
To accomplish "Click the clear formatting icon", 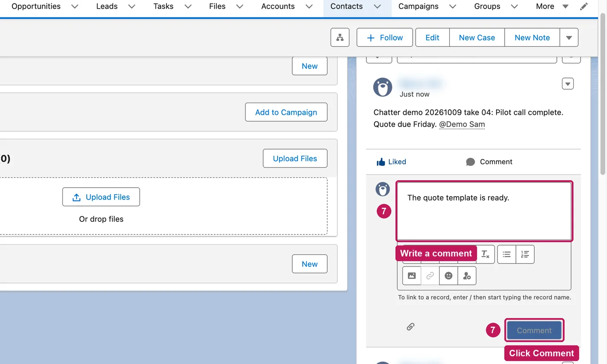I will click(x=485, y=254).
